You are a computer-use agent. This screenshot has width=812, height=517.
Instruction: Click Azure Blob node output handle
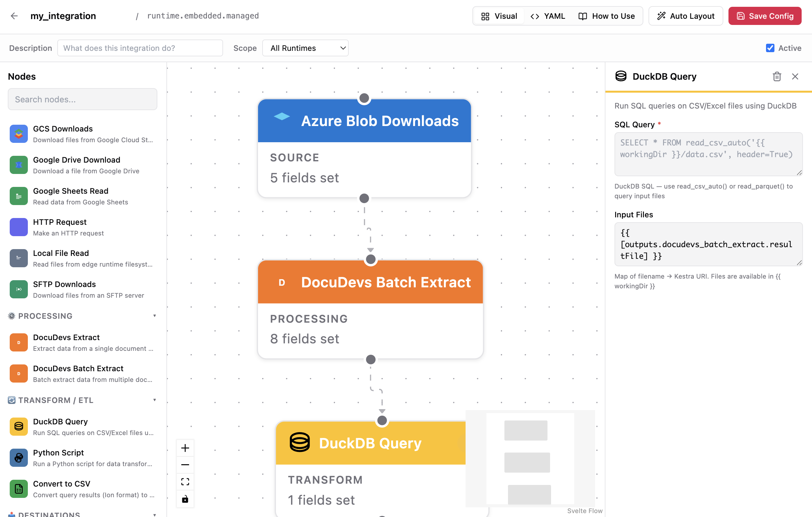click(364, 199)
